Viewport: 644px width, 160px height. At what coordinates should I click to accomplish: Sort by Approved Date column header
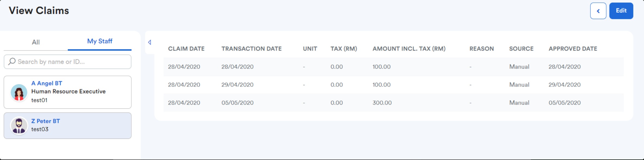[x=573, y=49]
